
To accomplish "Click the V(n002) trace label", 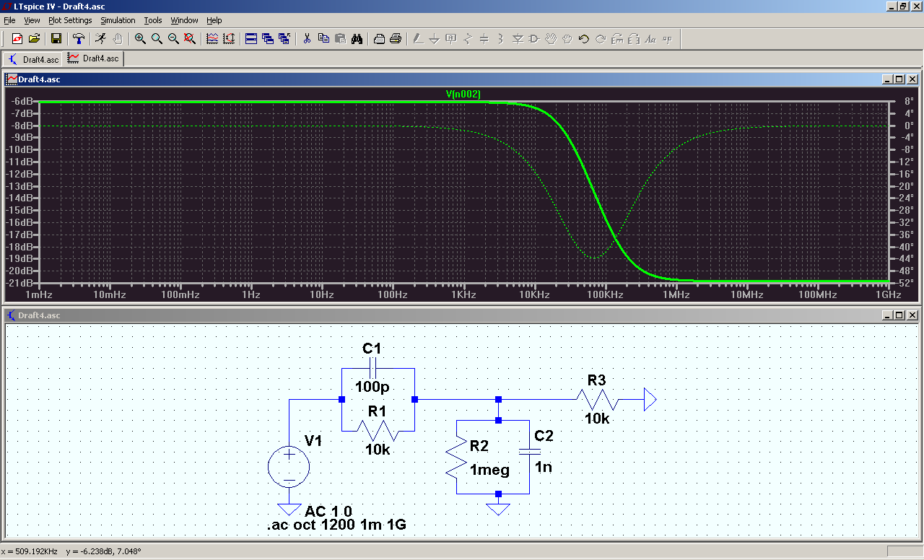I will pyautogui.click(x=463, y=94).
